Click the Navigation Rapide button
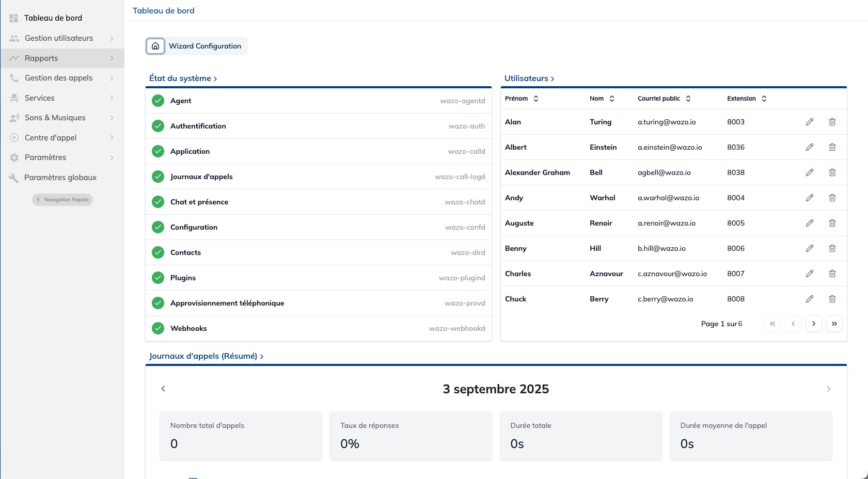This screenshot has height=479, width=868. click(x=62, y=200)
